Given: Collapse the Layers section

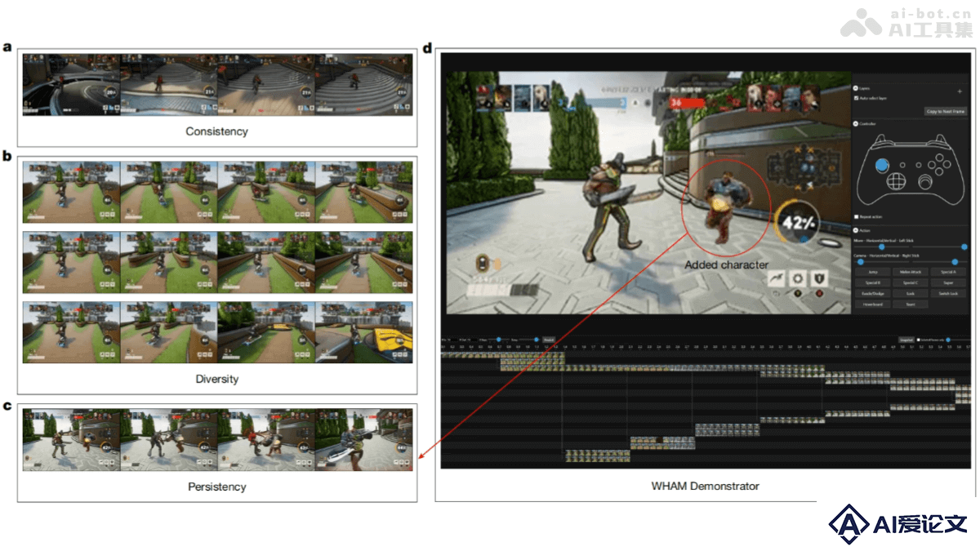Looking at the screenshot, I should click(855, 89).
